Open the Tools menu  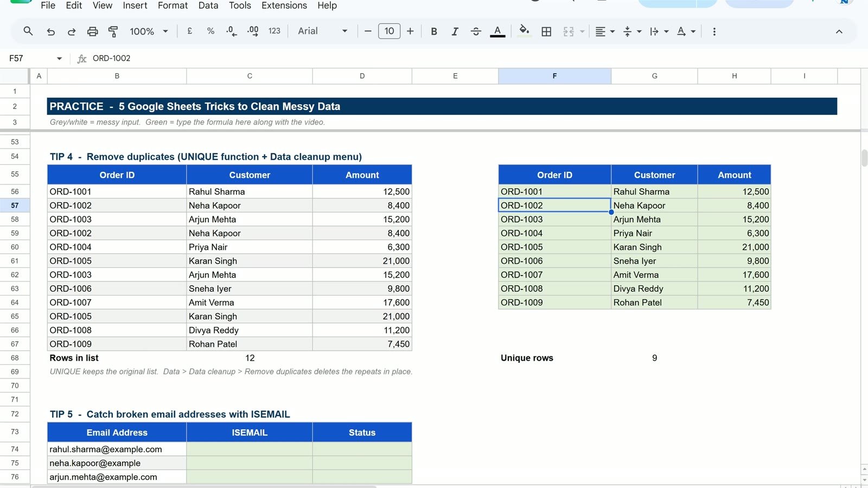[x=240, y=5]
